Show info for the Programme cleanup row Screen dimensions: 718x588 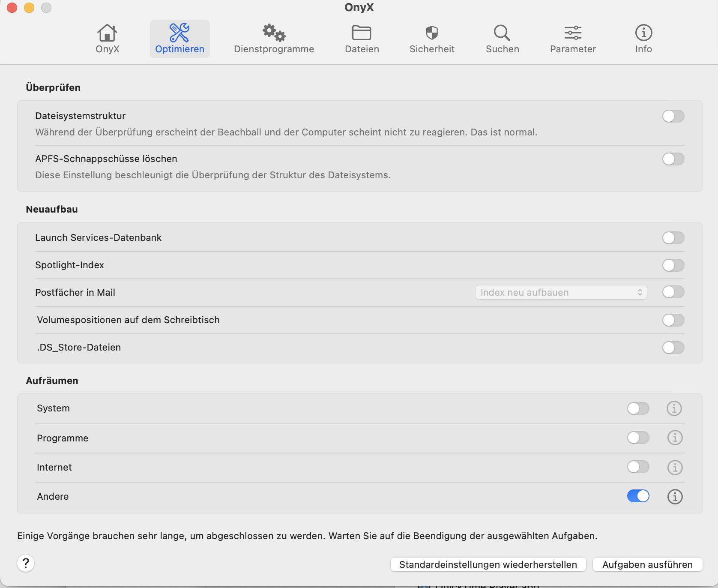click(x=675, y=438)
